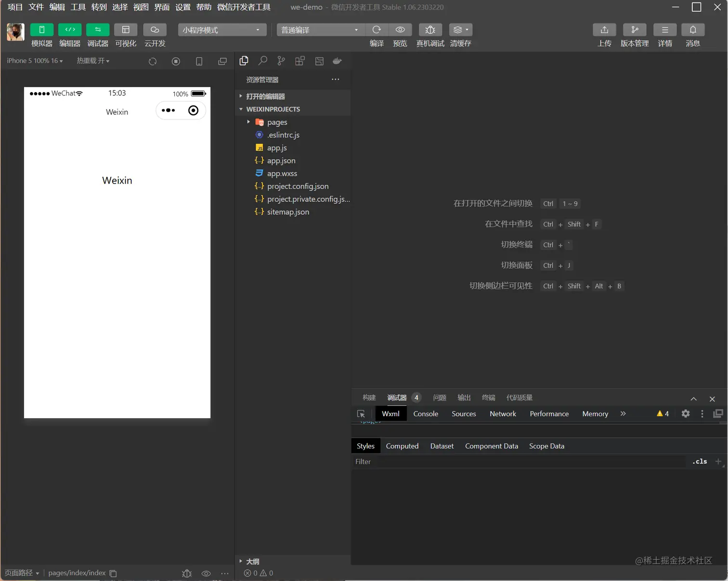Viewport: 728px width, 581px height.
Task: Switch to the Console devtools tab
Action: pyautogui.click(x=426, y=414)
